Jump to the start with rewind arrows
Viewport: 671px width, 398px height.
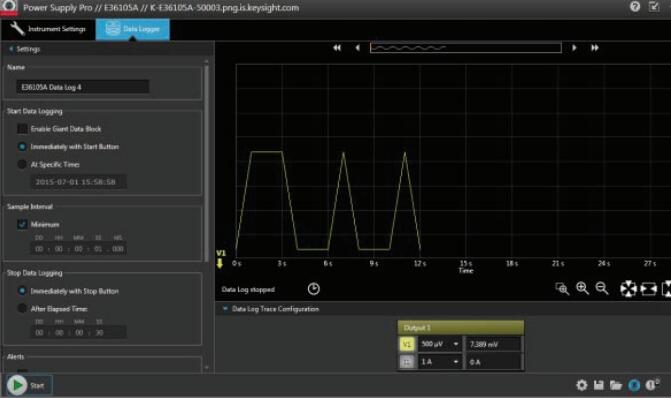[337, 48]
